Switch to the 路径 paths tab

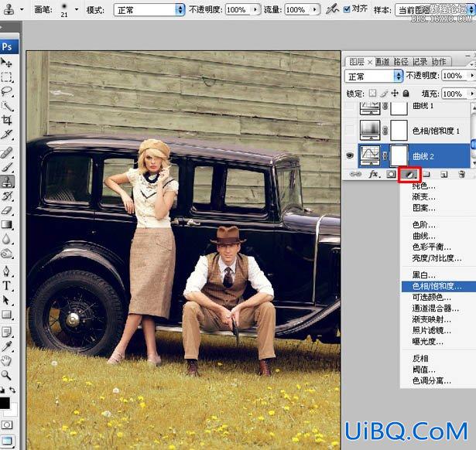tap(401, 62)
